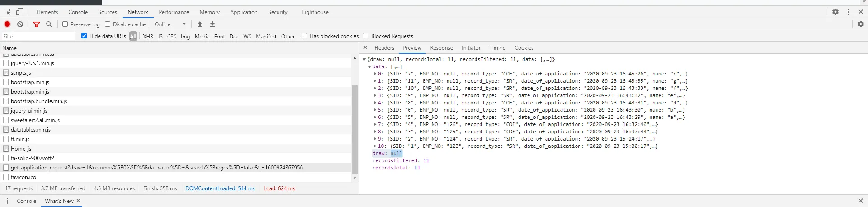Expand data entry 7 with EMP_NO 126

coord(375,124)
